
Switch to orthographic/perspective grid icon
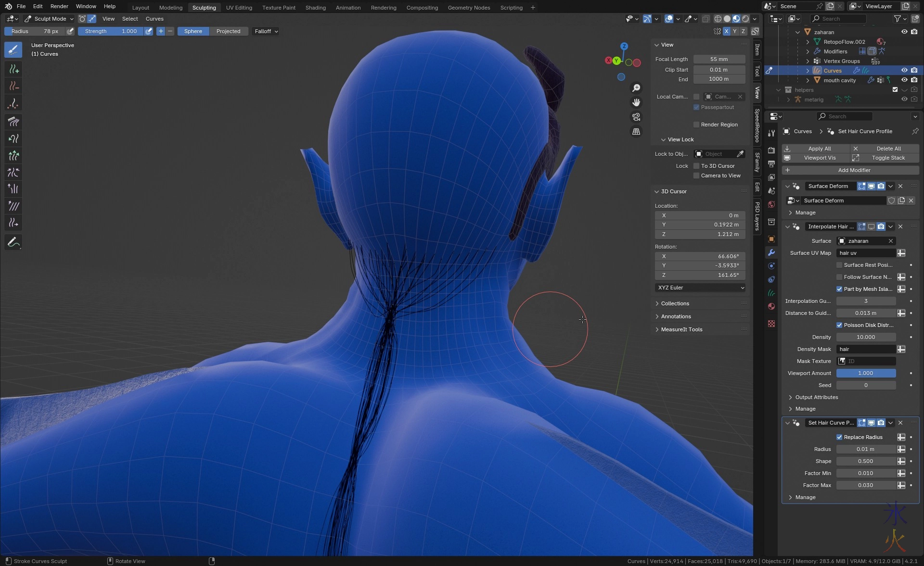tap(636, 132)
